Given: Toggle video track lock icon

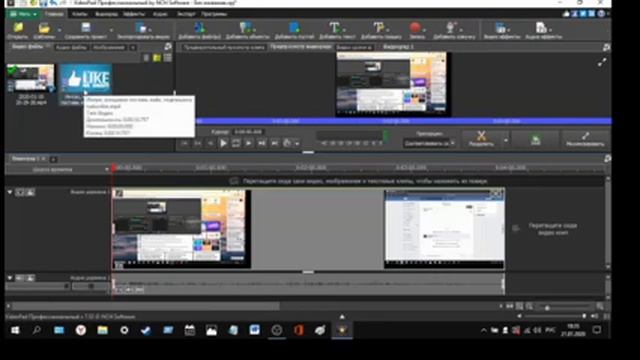Looking at the screenshot, I should click(20, 192).
